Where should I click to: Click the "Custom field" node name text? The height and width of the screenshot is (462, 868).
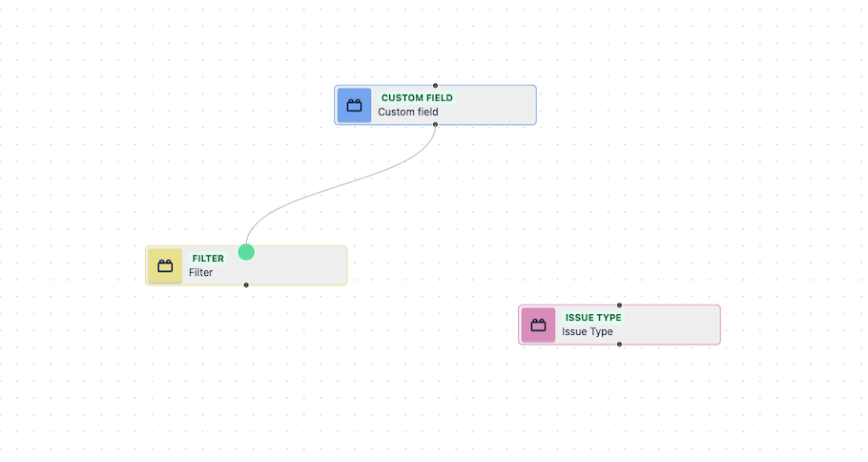[407, 112]
